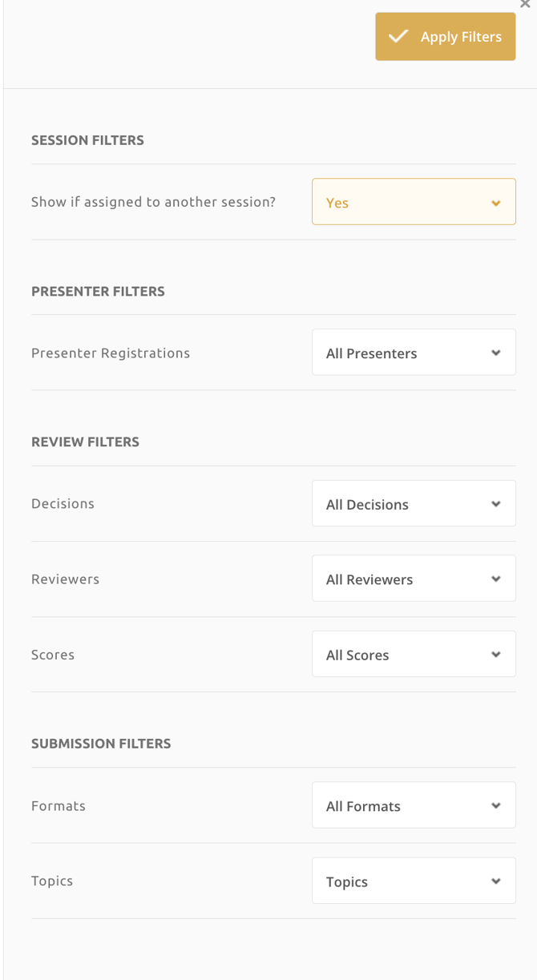537x980 pixels.
Task: Click the chevron icon on All Formats
Action: pos(496,805)
